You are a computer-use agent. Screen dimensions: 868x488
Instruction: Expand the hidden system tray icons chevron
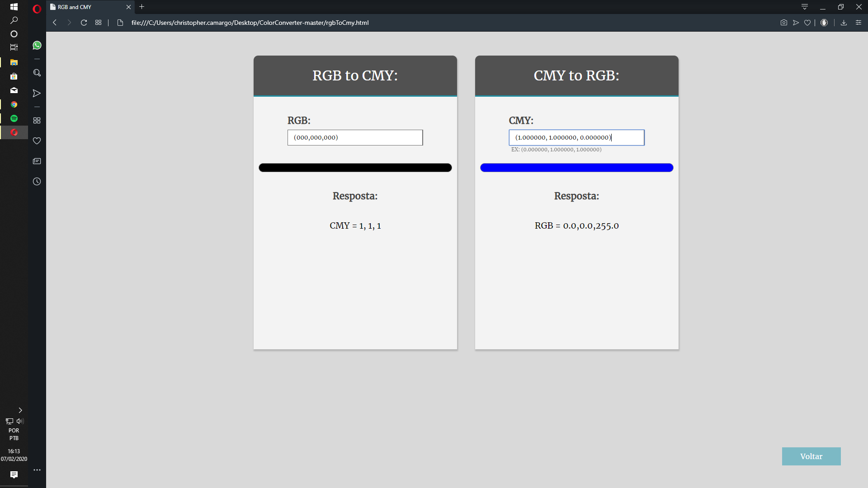[x=20, y=410]
